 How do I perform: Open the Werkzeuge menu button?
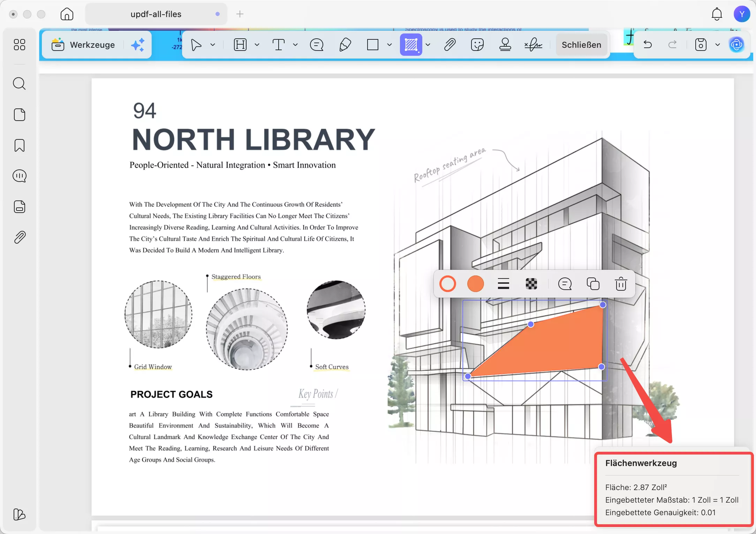[x=84, y=45]
